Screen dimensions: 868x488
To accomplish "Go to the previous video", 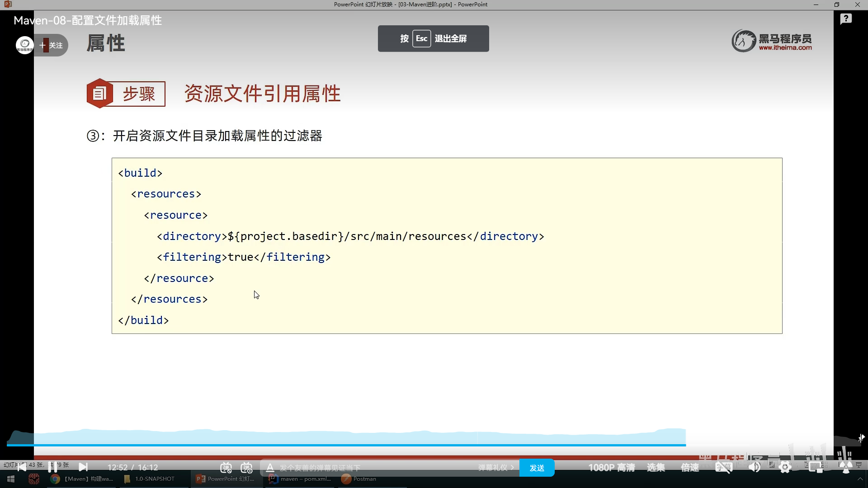I will (22, 467).
